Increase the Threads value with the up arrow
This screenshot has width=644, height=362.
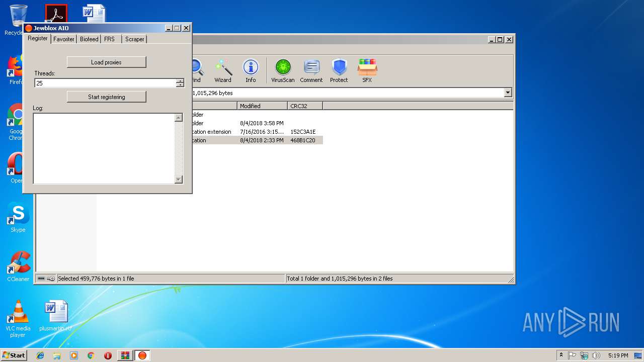[x=180, y=81]
